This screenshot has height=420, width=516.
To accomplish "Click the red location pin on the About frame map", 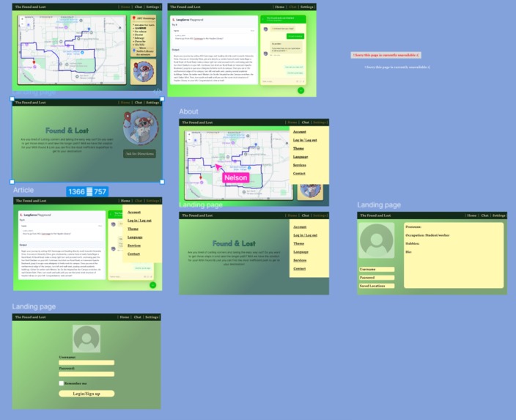I will (200, 177).
